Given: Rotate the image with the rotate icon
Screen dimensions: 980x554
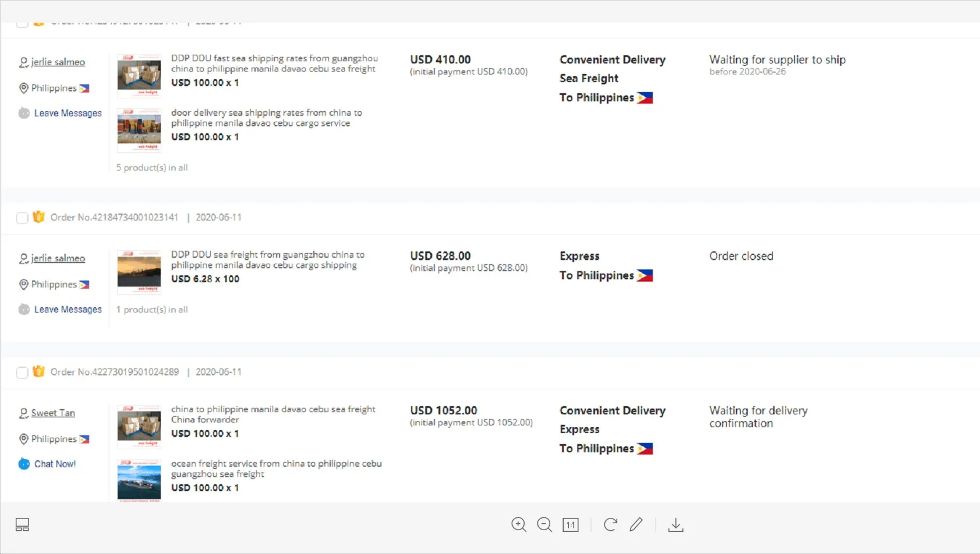Looking at the screenshot, I should coord(610,525).
